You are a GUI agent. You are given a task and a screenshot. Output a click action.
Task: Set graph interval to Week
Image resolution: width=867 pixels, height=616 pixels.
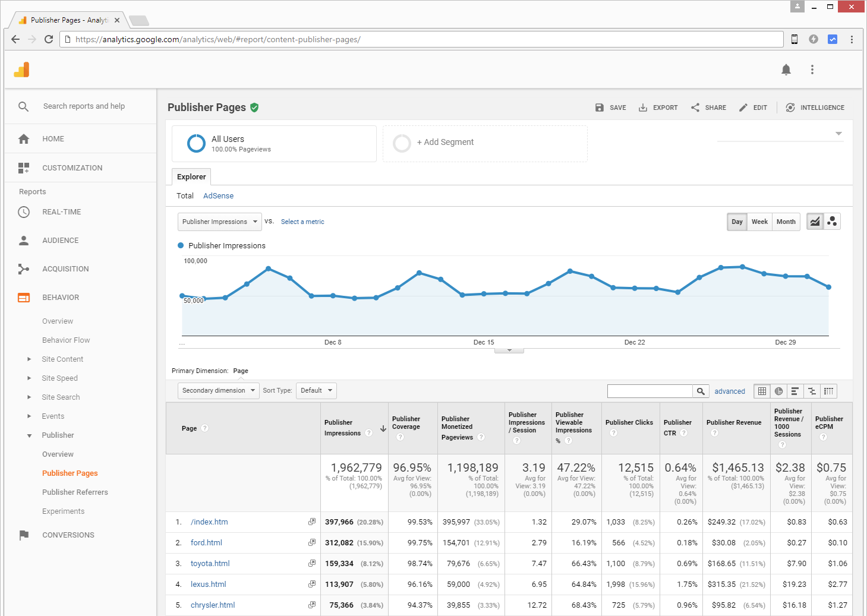759,222
